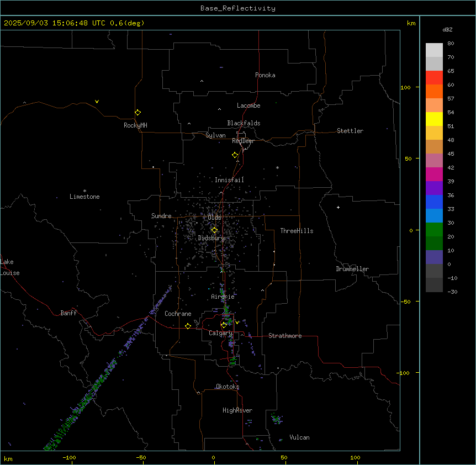This screenshot has height=465, width=476.
Task: Select the Limestone label
Action: pyautogui.click(x=84, y=197)
